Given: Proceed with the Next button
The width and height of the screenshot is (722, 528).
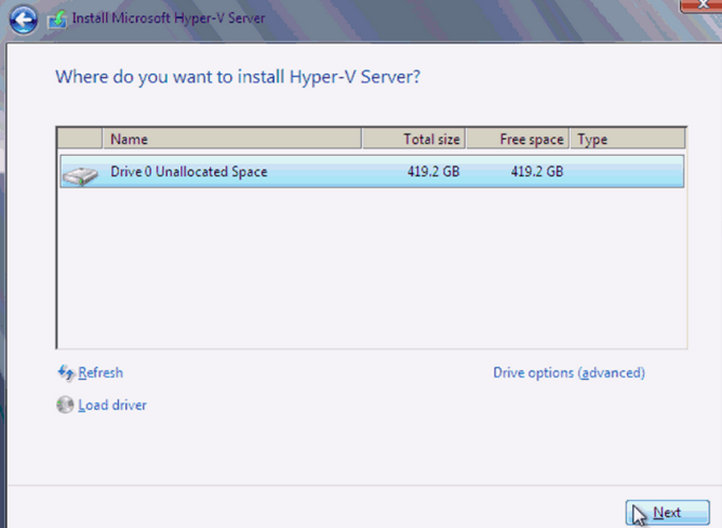Looking at the screenshot, I should pos(667,512).
